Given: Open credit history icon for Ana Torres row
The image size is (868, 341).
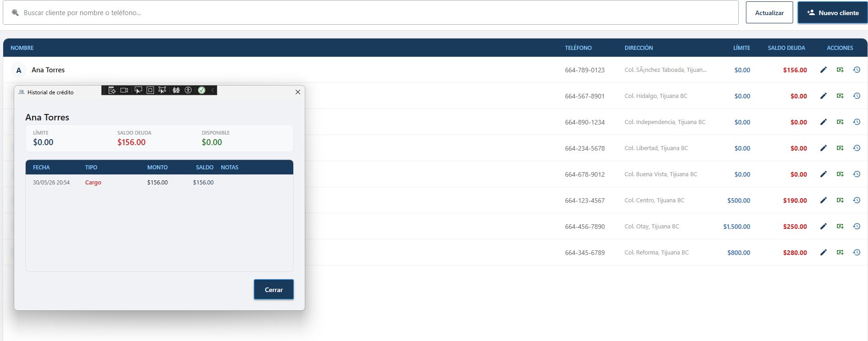Looking at the screenshot, I should 857,70.
